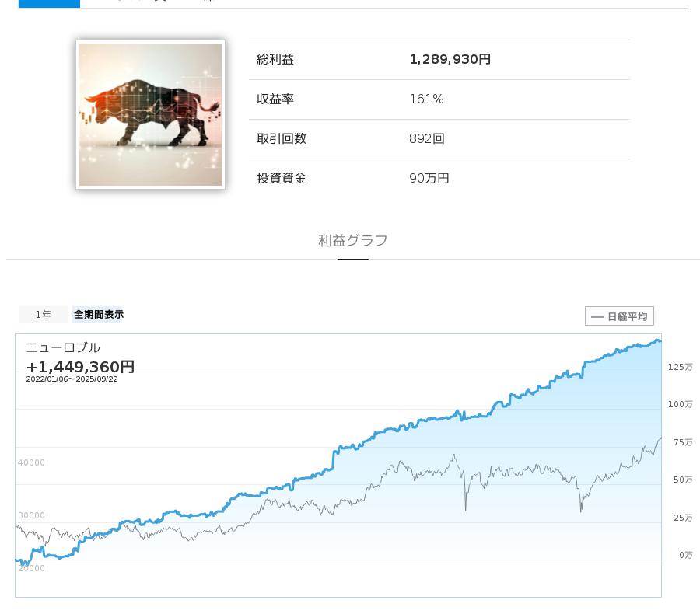This screenshot has height=614, width=700.
Task: Click the 利益グラフ section heading
Action: [x=352, y=240]
